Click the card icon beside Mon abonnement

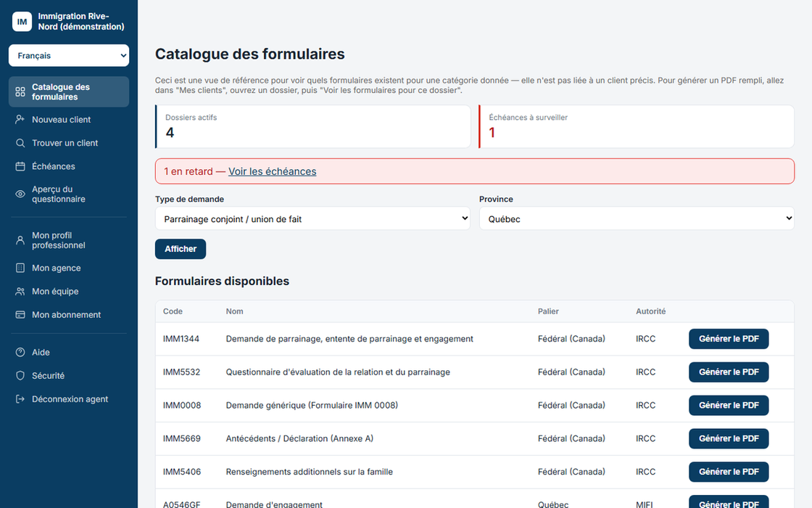pos(20,315)
